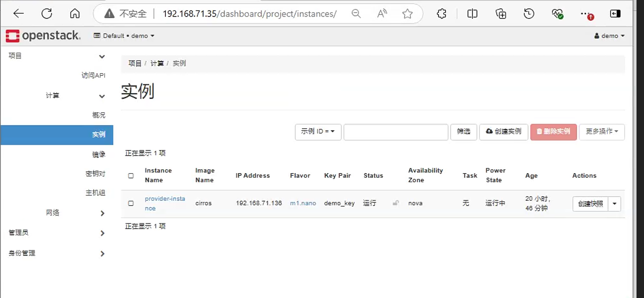Expand the row actions dropdown arrow
The image size is (644, 298).
614,204
